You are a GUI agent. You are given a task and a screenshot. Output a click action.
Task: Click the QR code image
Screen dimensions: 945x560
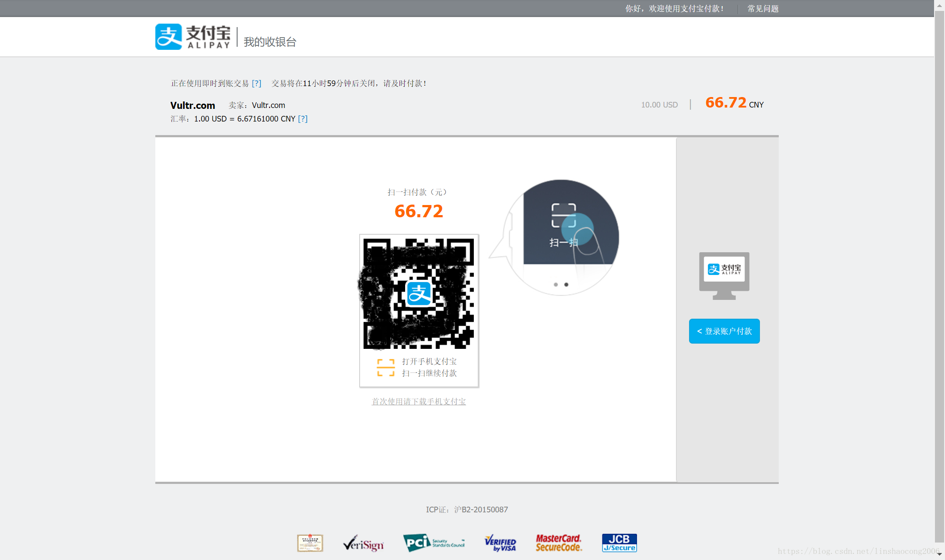(x=455, y=323)
